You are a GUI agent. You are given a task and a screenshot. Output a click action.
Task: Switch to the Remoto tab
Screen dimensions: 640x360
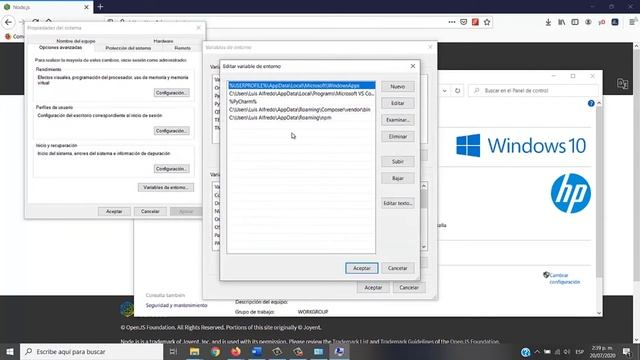click(x=182, y=48)
